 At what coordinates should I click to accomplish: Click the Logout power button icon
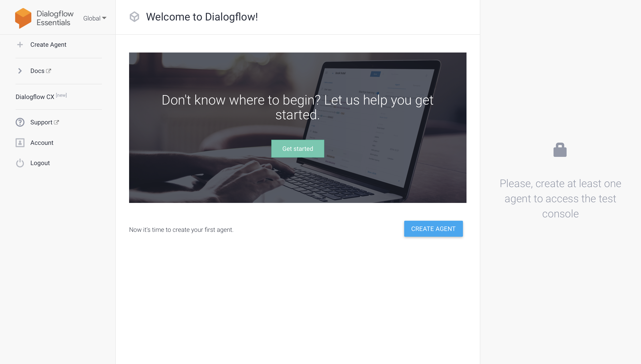click(x=20, y=163)
